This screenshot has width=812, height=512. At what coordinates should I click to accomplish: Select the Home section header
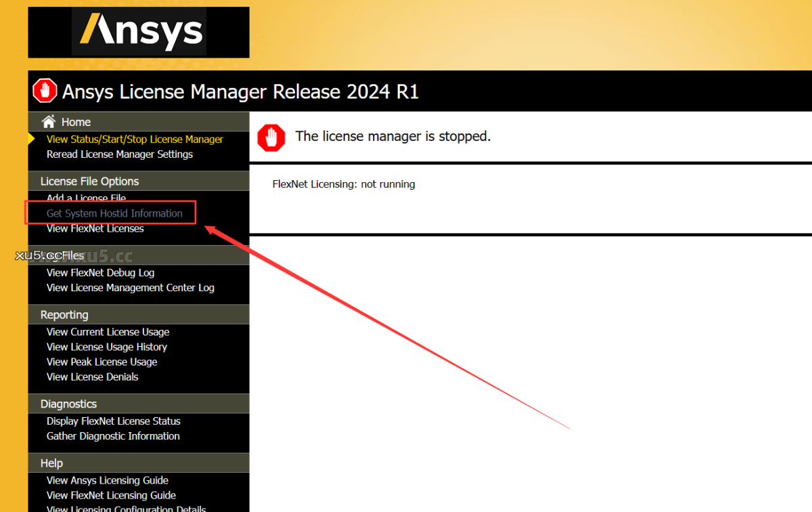[76, 121]
